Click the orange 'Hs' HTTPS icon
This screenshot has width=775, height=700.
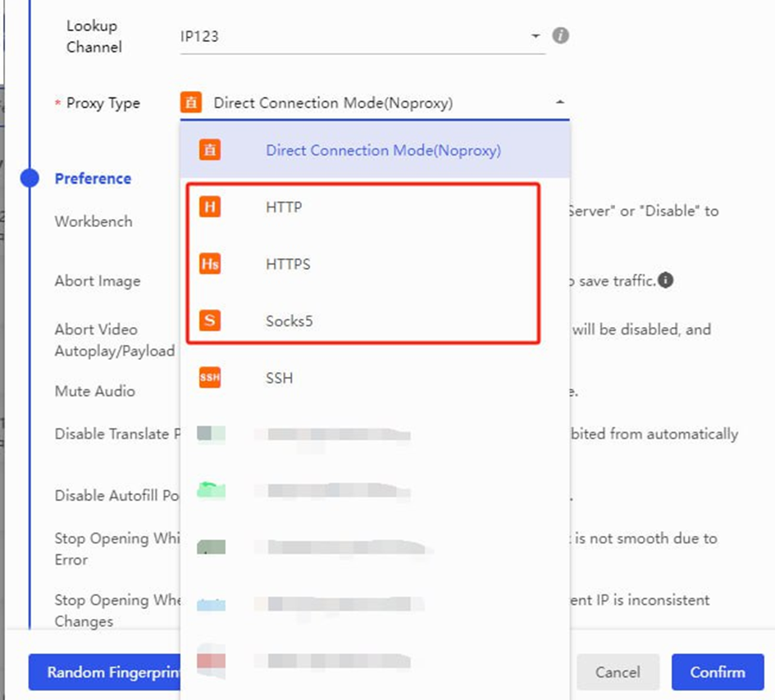coord(210,264)
